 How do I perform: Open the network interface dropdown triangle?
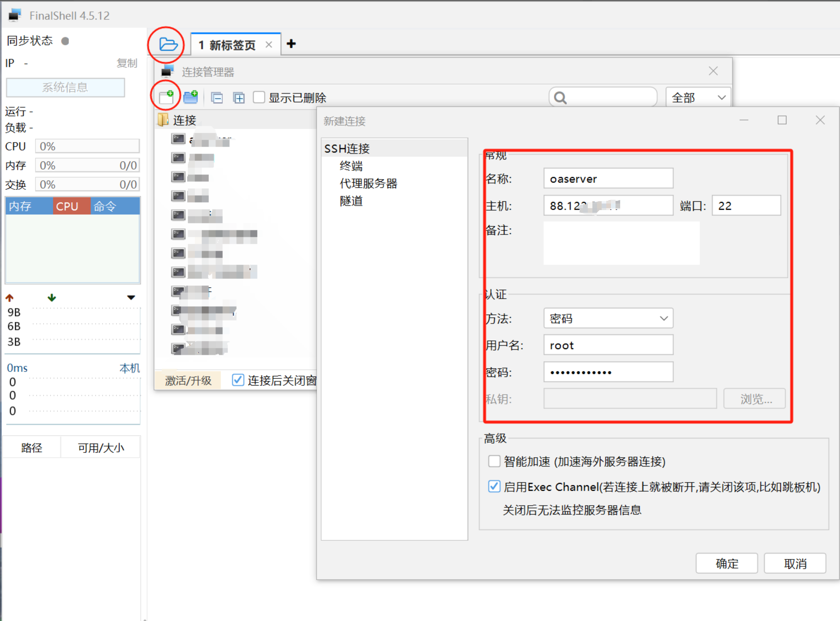(x=131, y=298)
